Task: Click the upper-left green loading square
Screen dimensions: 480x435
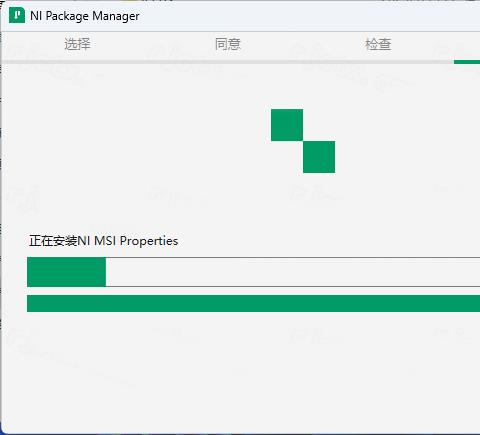Action: point(287,125)
